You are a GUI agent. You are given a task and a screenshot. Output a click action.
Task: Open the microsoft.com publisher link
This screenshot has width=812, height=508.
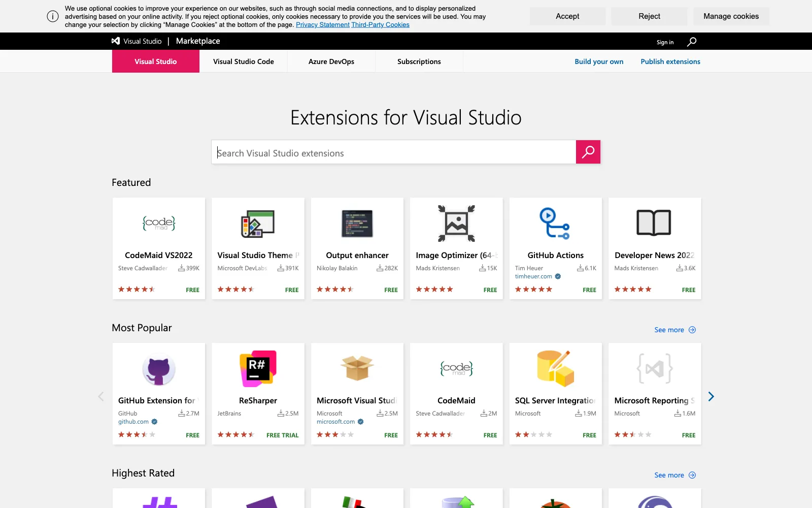click(335, 422)
